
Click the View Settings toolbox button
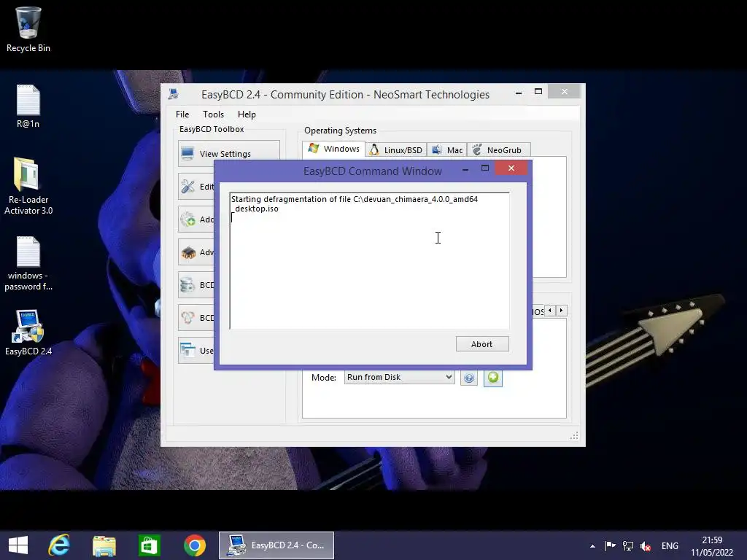coord(229,153)
